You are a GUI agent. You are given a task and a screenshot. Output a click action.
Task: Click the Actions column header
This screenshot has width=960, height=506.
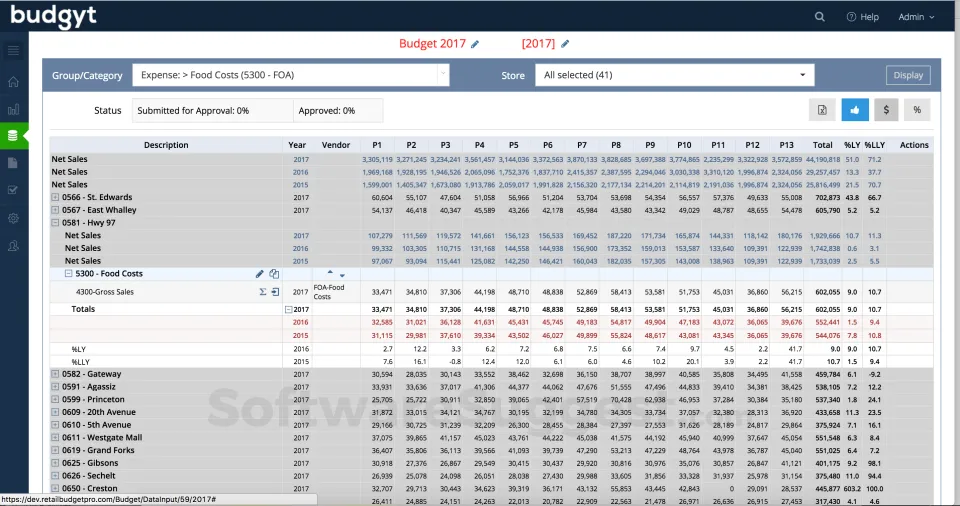pyautogui.click(x=914, y=145)
